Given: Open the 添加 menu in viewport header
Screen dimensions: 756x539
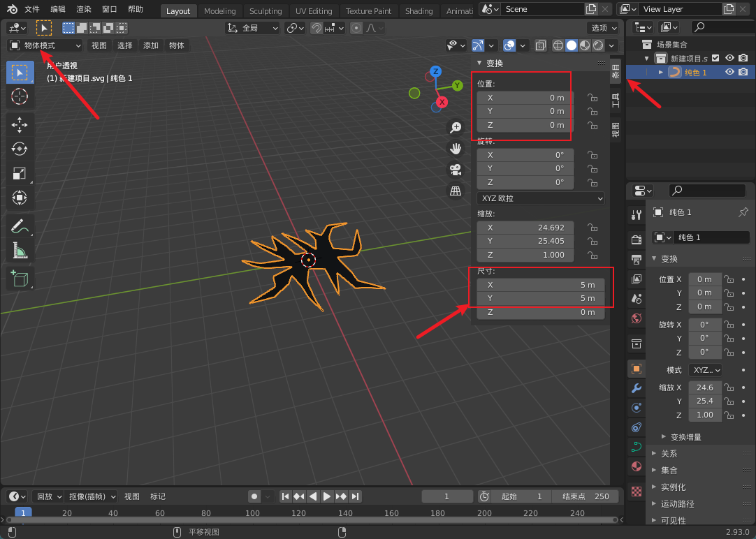Looking at the screenshot, I should tap(151, 45).
